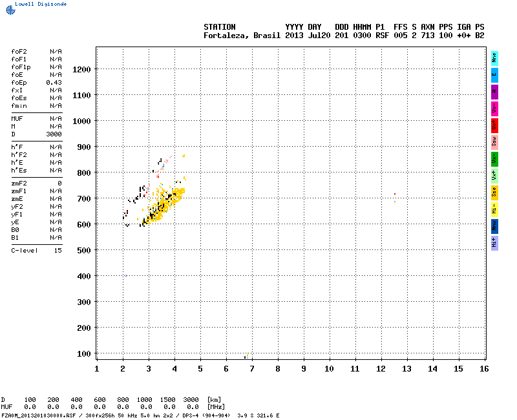Screen dimensions: 517x420
Task: Click the foEp value 0.43
Action: [x=54, y=83]
